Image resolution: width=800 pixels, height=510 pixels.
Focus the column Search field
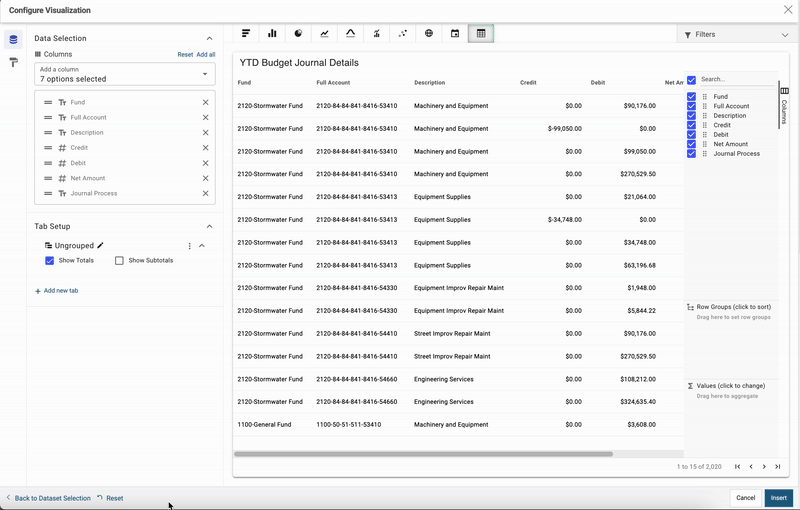tap(737, 80)
